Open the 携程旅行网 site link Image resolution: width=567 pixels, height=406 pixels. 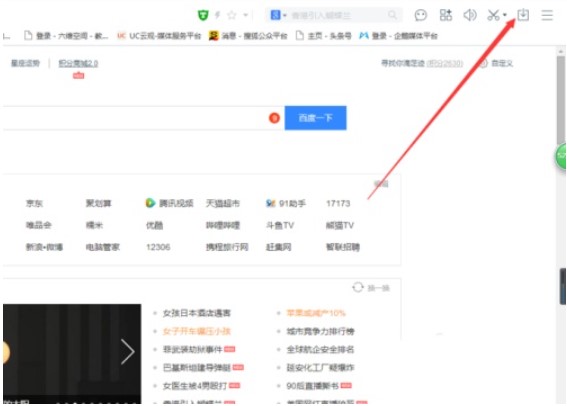coord(227,247)
